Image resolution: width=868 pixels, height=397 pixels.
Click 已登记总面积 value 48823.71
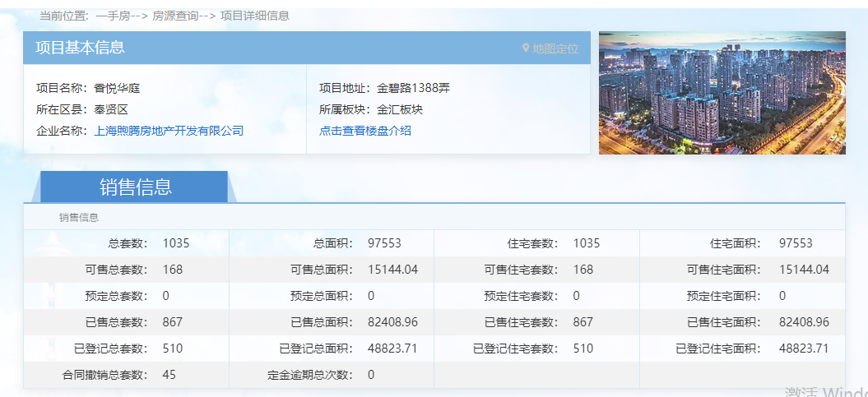392,349
